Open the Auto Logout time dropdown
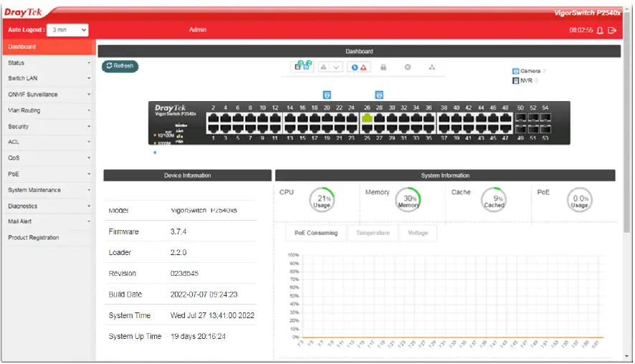The height and width of the screenshot is (364, 635). tap(67, 30)
